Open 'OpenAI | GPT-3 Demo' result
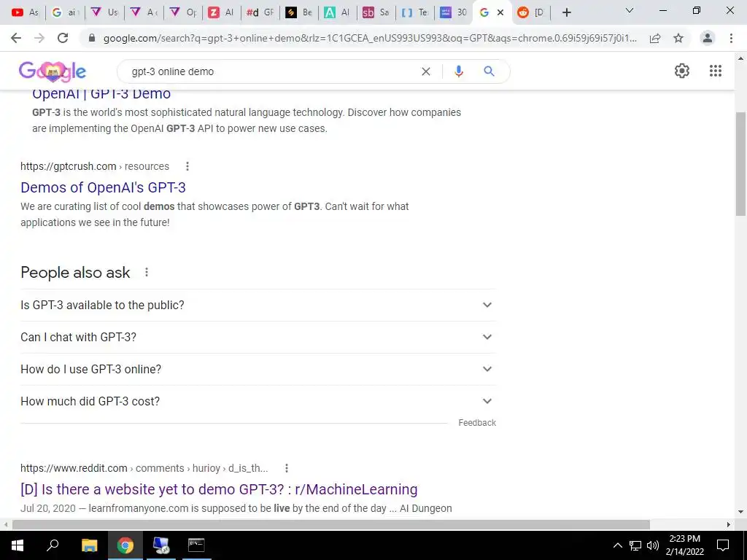Viewport: 747px width, 560px height. [101, 94]
